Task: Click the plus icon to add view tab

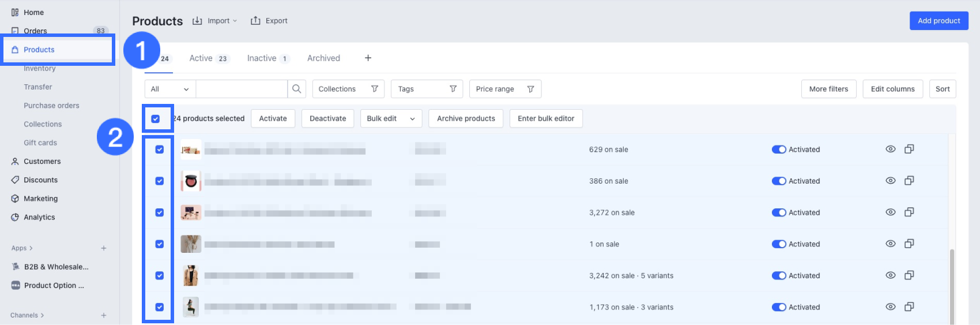Action: click(x=368, y=58)
